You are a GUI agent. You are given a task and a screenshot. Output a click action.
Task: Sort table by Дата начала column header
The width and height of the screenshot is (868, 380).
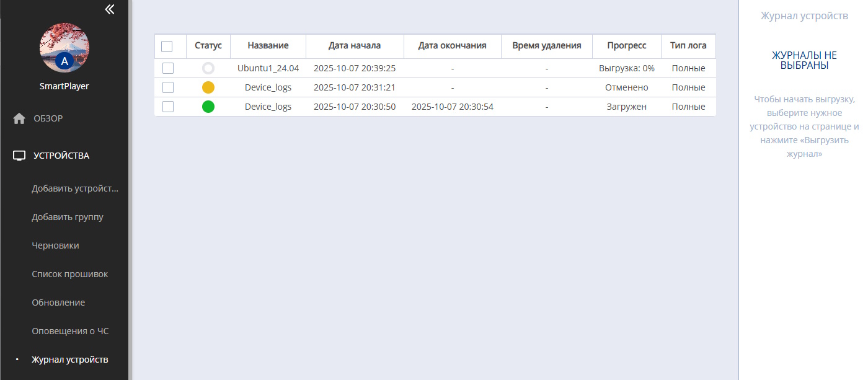coord(355,46)
